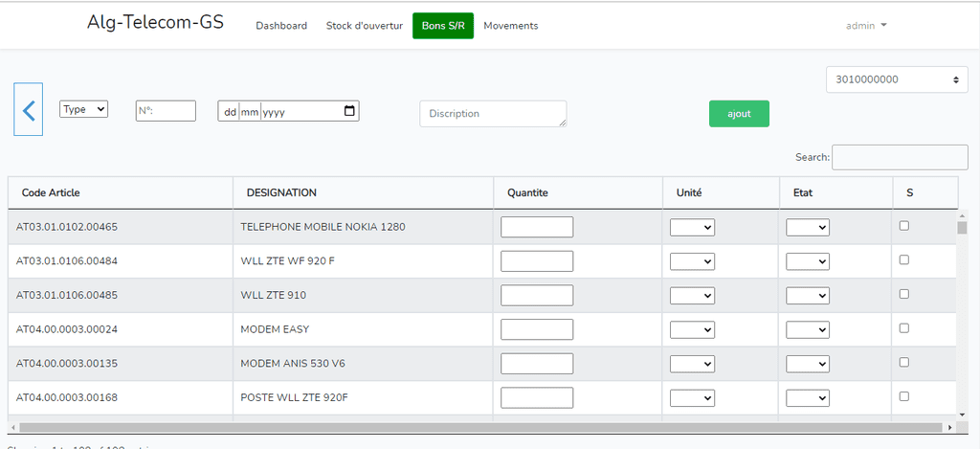
Task: Select code AT03.01.0102.00465
Action: point(67,227)
